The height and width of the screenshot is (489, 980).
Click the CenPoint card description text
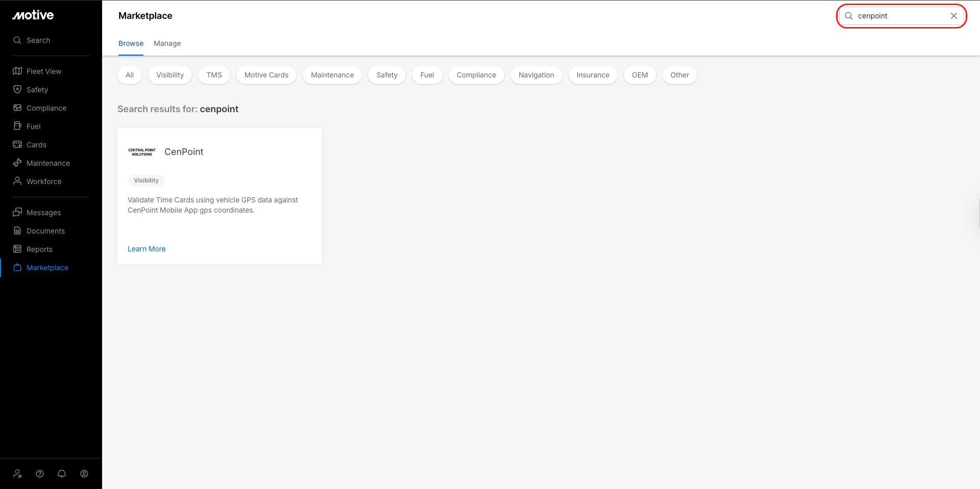(213, 205)
